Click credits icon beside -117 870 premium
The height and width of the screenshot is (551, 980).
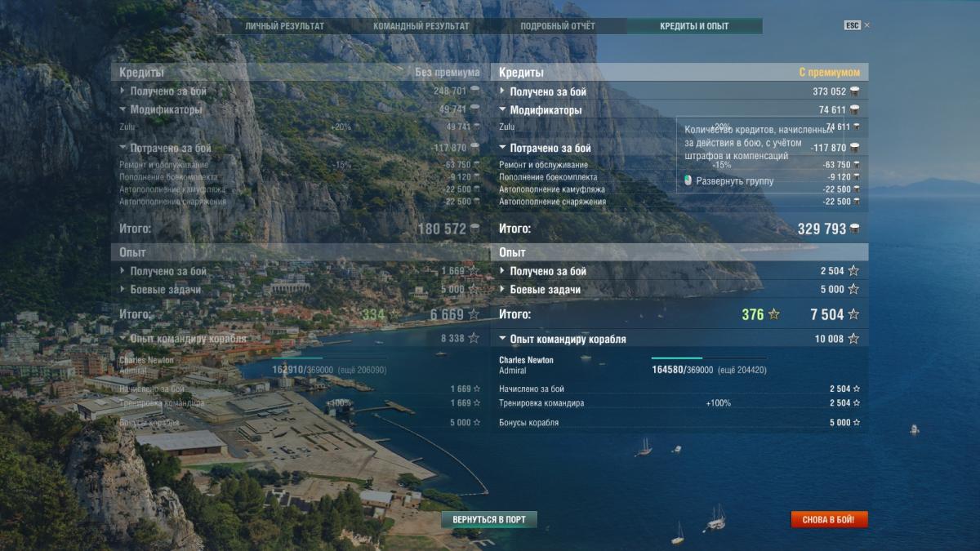(x=855, y=148)
